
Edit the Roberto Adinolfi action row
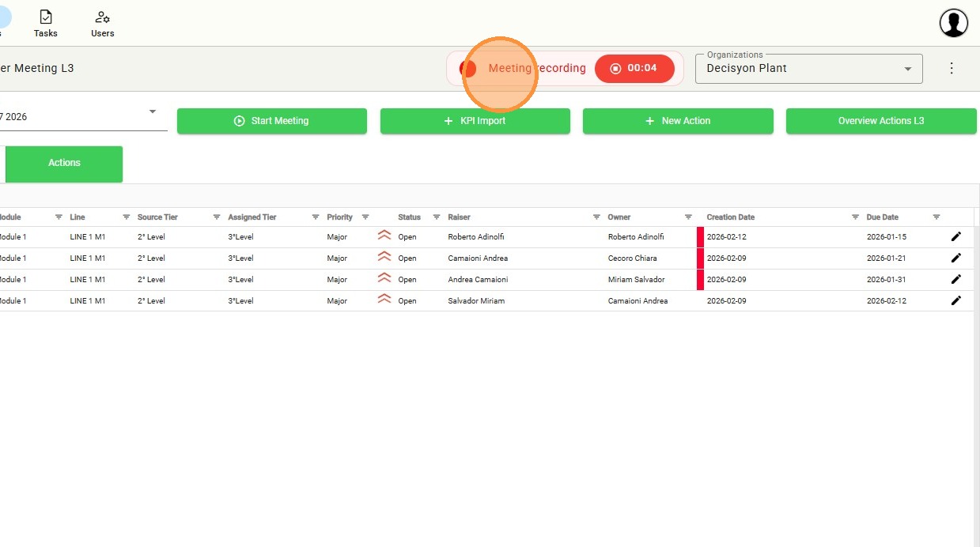click(x=955, y=236)
